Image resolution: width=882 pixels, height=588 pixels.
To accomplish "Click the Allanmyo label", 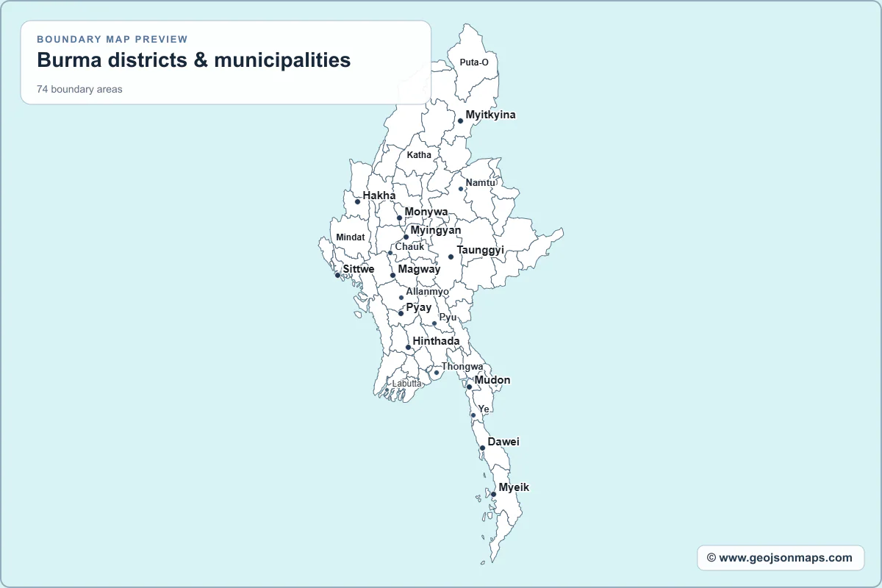I will click(427, 292).
